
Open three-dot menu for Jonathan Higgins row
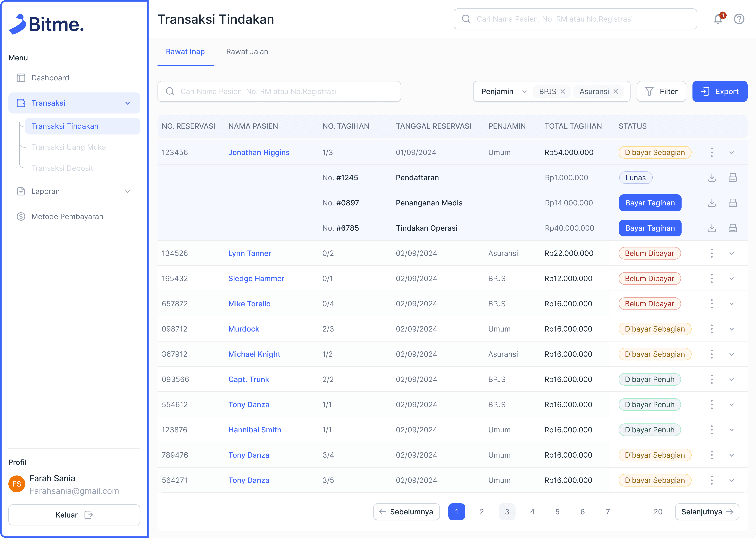tap(712, 152)
